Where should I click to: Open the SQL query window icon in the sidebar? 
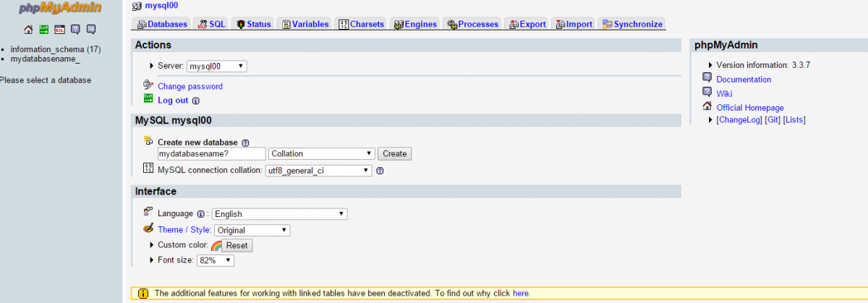pyautogui.click(x=60, y=30)
